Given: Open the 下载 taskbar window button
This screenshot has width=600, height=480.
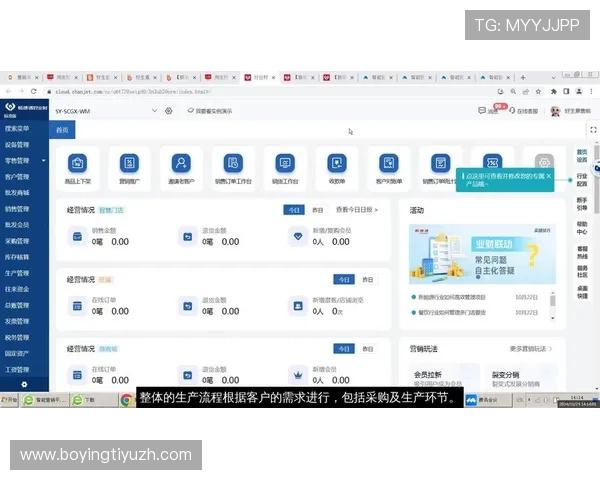Looking at the screenshot, I should (x=94, y=400).
